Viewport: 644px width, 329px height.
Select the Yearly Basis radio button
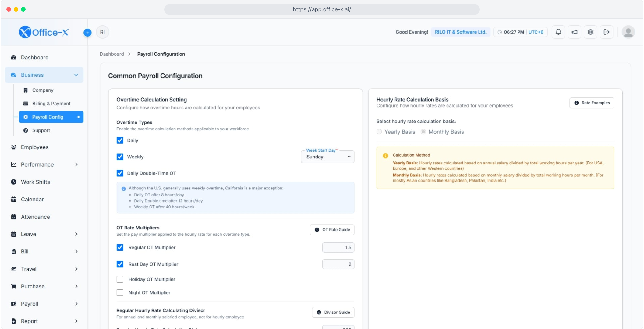pyautogui.click(x=379, y=132)
